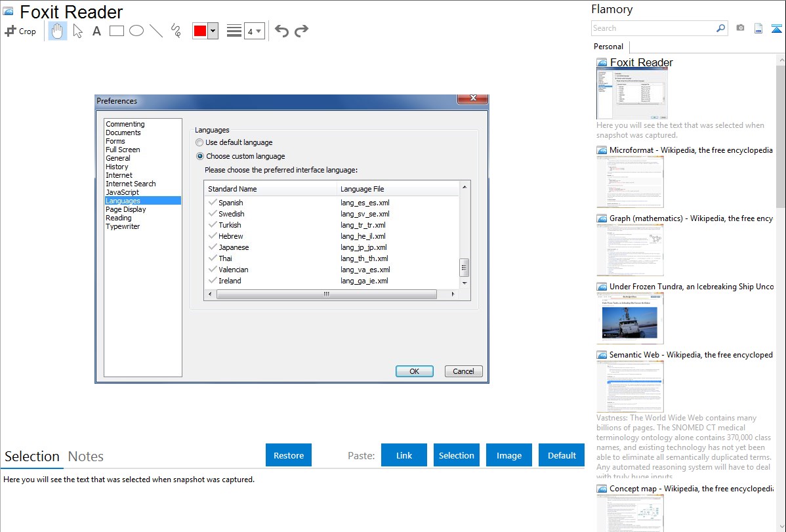Select Use default language radio button
Screen dimensions: 786x532
(199, 142)
